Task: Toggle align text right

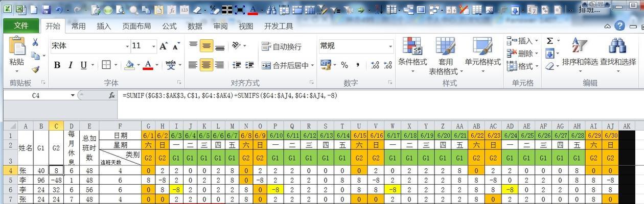Action: click(x=220, y=65)
